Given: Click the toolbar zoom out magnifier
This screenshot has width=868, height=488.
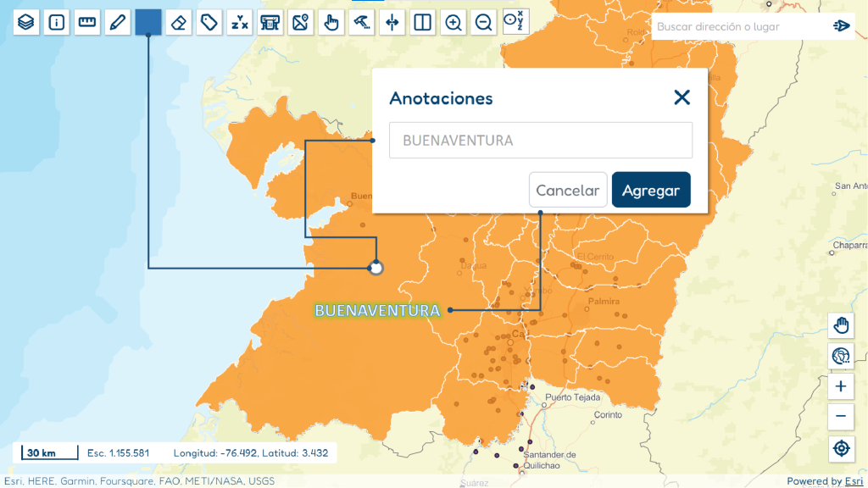Looking at the screenshot, I should click(484, 22).
